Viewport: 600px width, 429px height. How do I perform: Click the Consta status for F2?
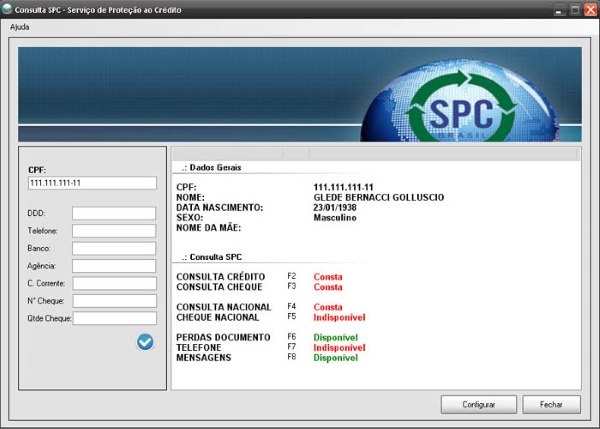[x=328, y=277]
